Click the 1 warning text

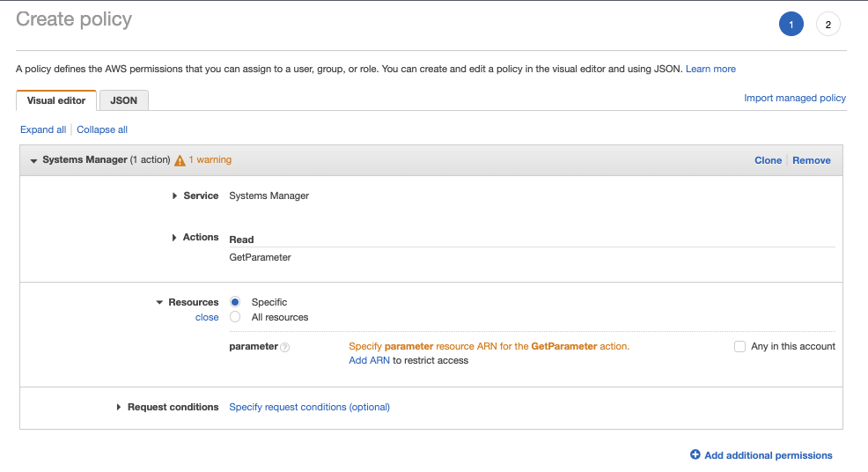click(x=210, y=159)
